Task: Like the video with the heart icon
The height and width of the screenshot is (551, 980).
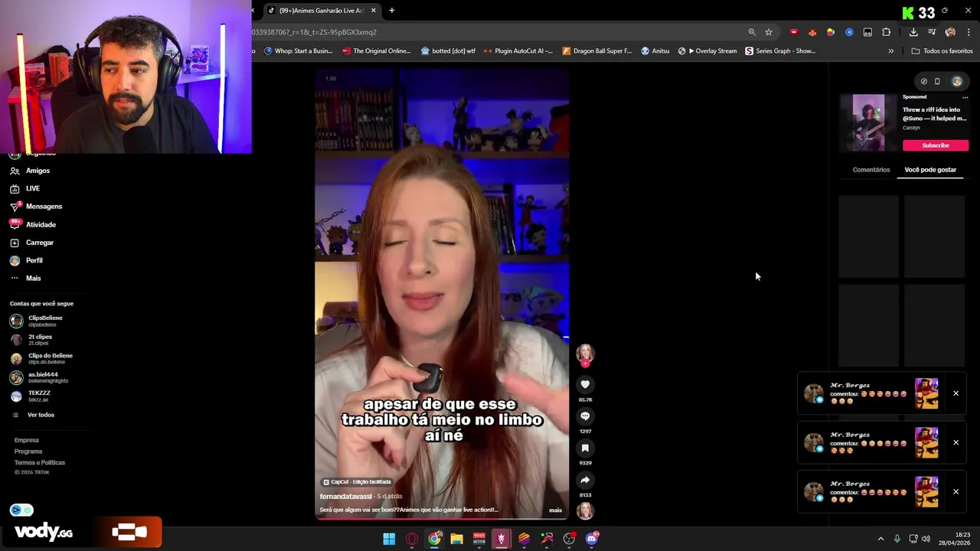Action: pyautogui.click(x=585, y=384)
